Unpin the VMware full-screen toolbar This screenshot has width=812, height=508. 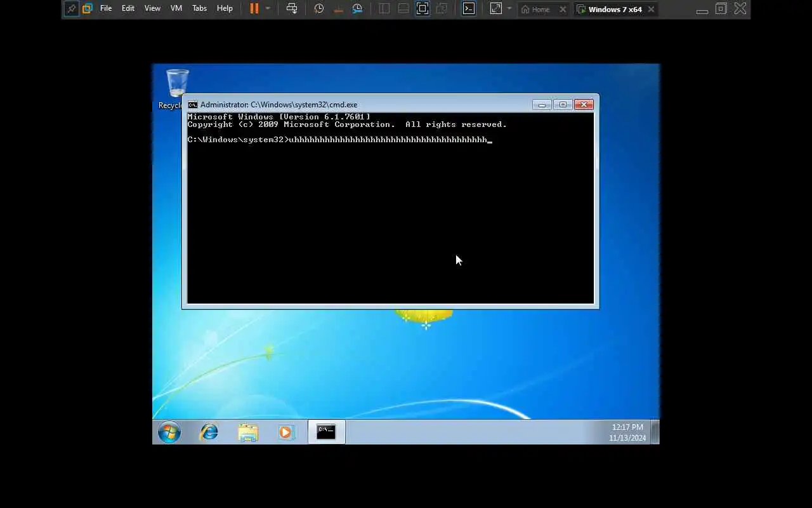[72, 9]
